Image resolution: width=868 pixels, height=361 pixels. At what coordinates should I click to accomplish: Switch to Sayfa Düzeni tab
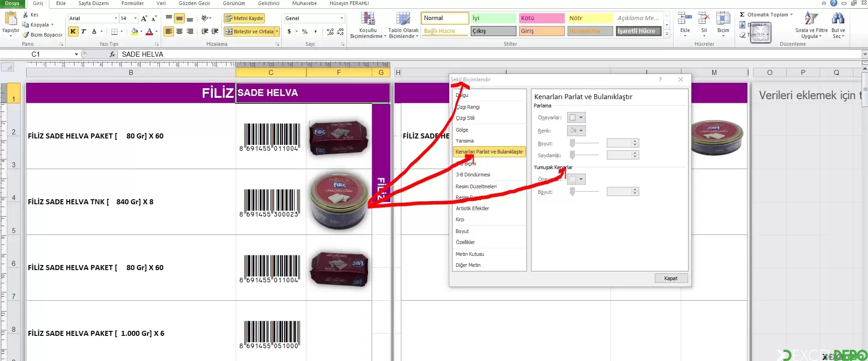(x=94, y=3)
